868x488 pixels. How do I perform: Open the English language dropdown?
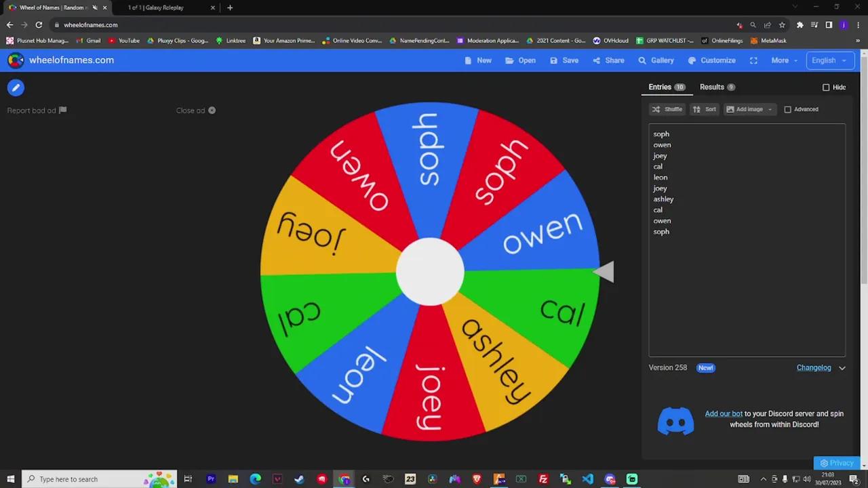(x=829, y=60)
